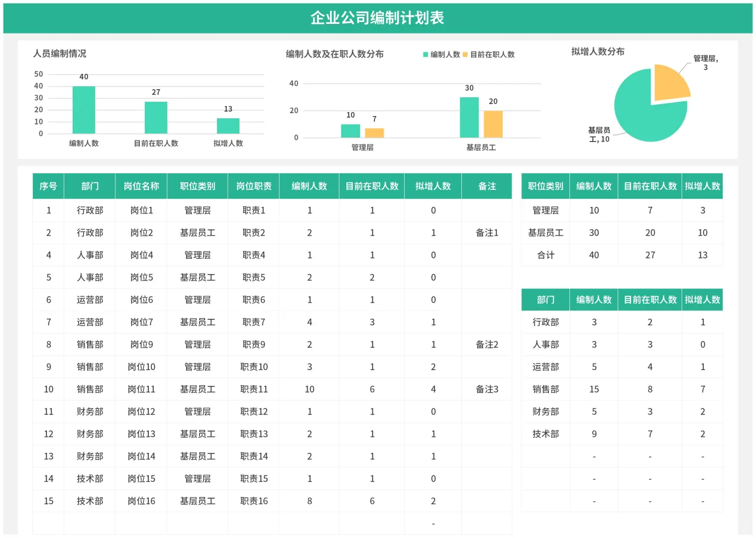The image size is (756, 538).
Task: Click cell 岗位4
Action: coord(141,255)
